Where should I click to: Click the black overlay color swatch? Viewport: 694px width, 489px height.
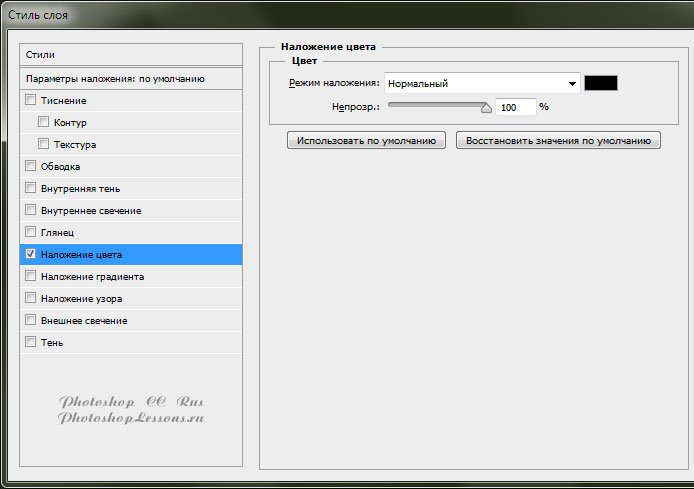point(601,84)
